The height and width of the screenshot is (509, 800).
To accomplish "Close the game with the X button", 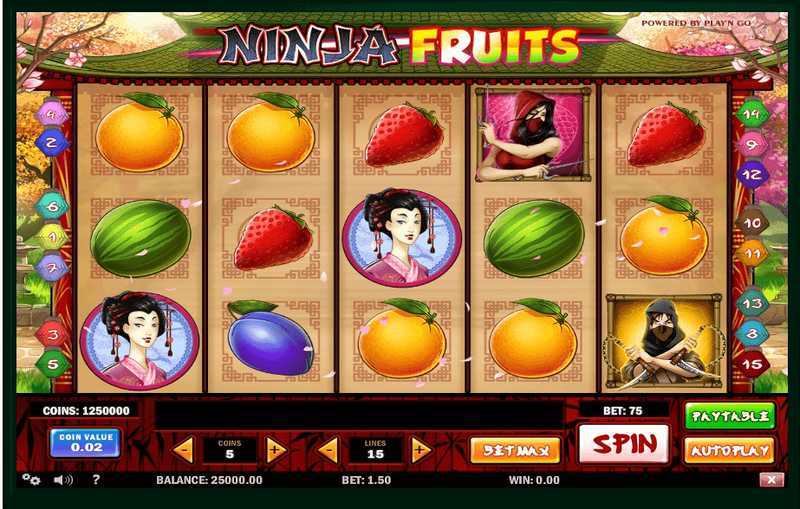I will pos(771,479).
